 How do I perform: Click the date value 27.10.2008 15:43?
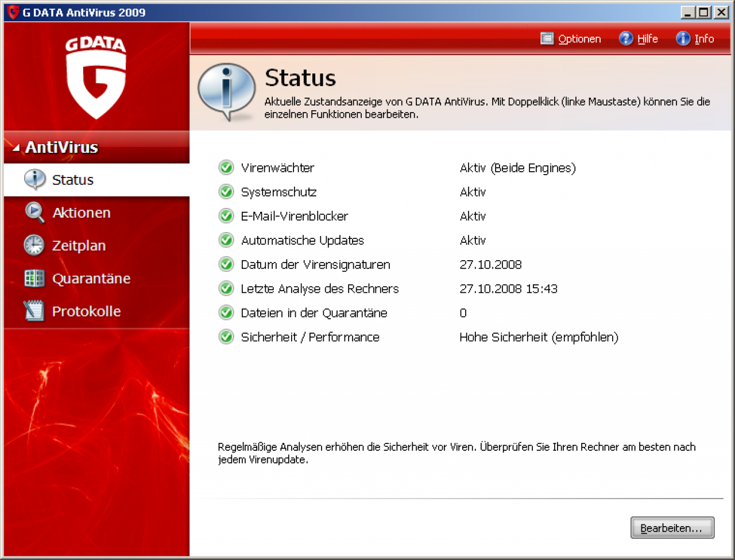[x=508, y=288]
